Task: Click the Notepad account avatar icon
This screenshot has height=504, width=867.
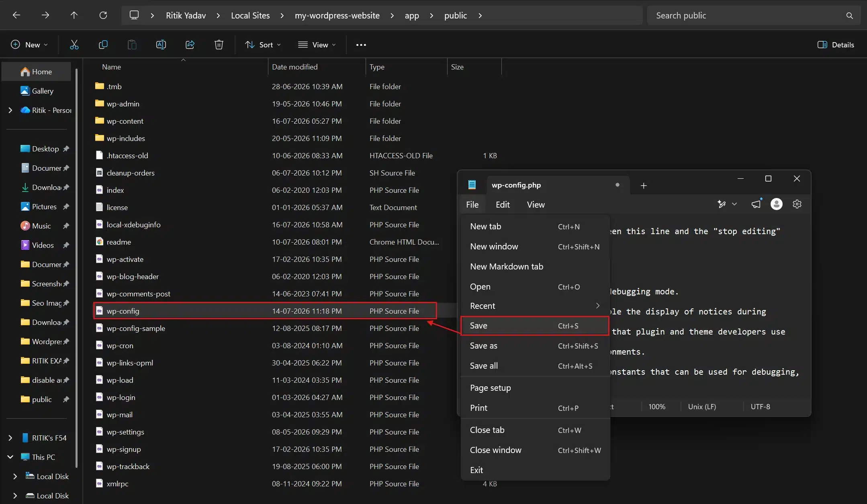Action: 777,204
